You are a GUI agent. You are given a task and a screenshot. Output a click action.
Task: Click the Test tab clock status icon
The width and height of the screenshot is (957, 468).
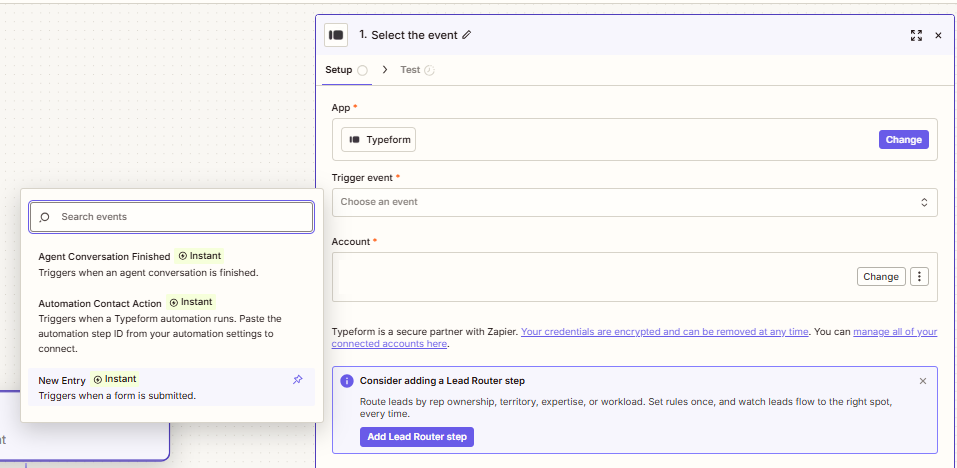point(429,70)
